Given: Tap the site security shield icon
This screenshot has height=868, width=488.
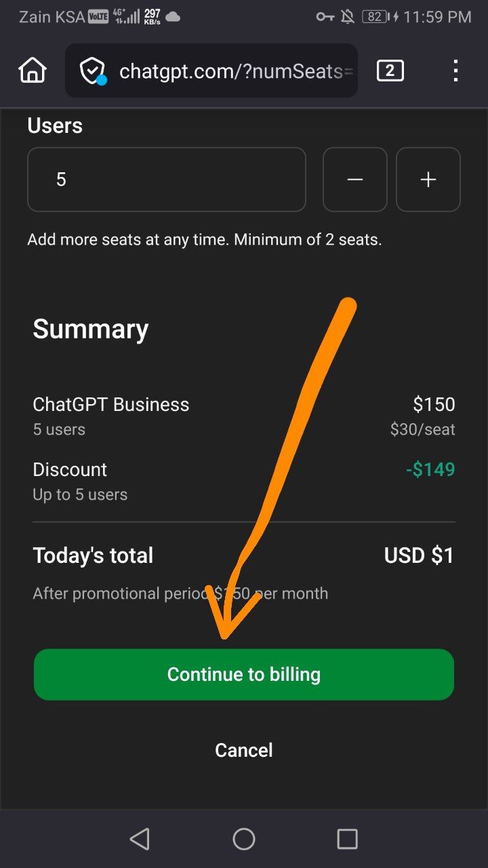Looking at the screenshot, I should point(92,71).
